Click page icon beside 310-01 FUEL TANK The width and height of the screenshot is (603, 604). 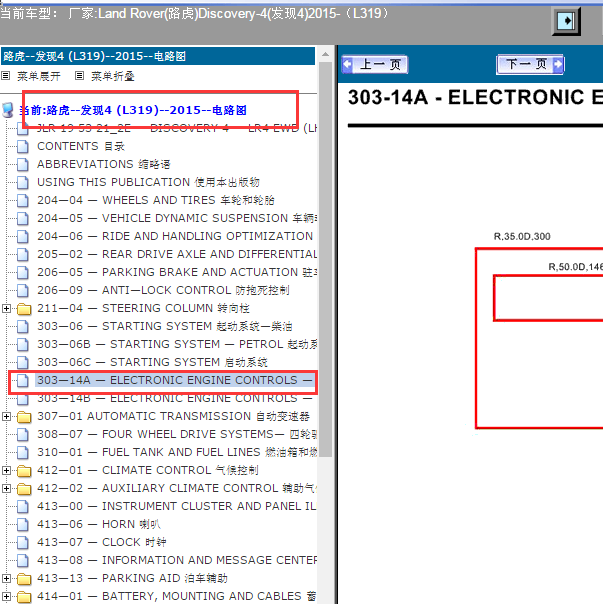23,452
